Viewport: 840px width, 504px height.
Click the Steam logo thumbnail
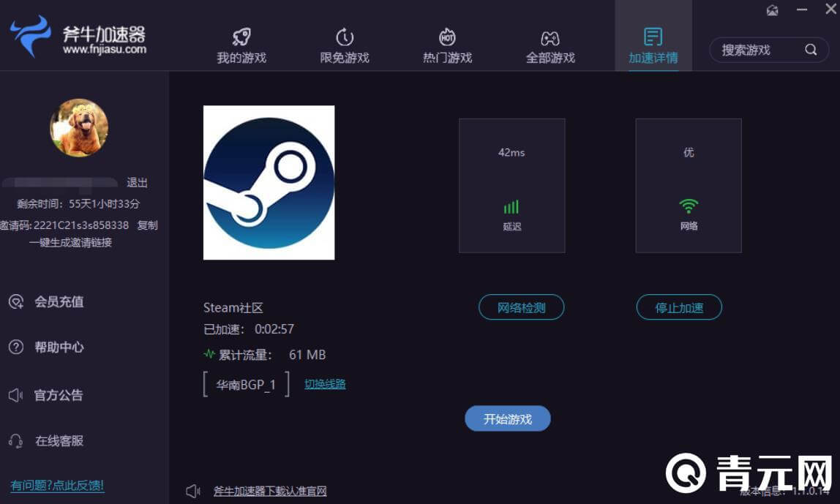269,183
